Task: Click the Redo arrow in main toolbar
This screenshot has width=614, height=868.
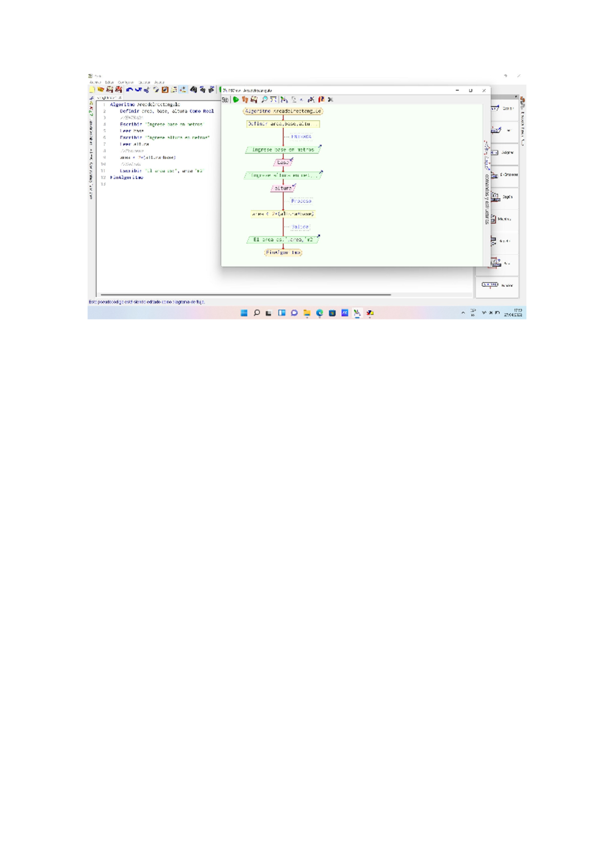Action: pyautogui.click(x=138, y=90)
